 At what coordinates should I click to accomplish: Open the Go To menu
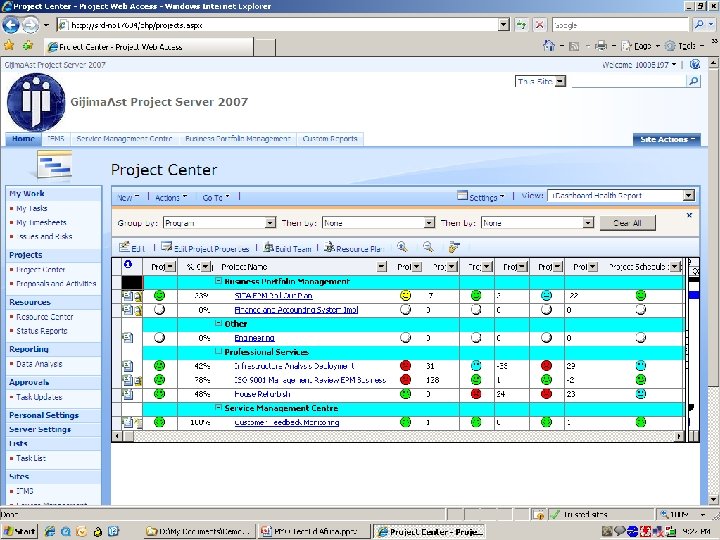216,197
